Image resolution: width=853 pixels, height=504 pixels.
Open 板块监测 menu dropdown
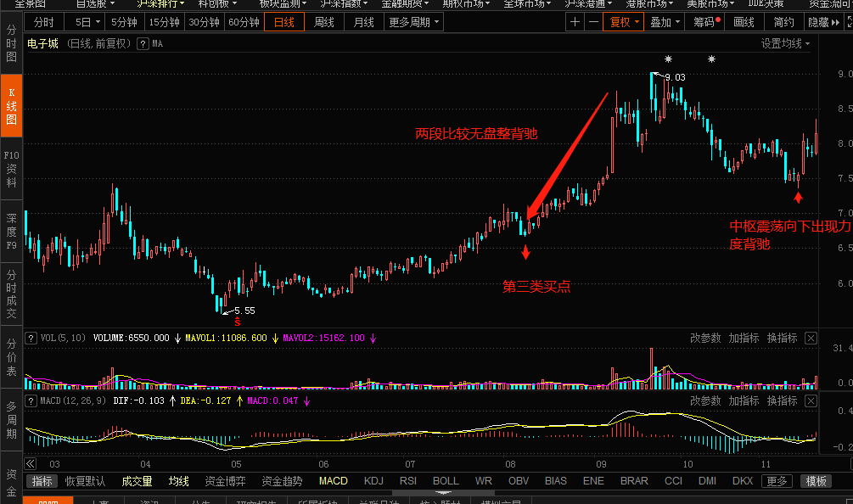click(x=283, y=3)
